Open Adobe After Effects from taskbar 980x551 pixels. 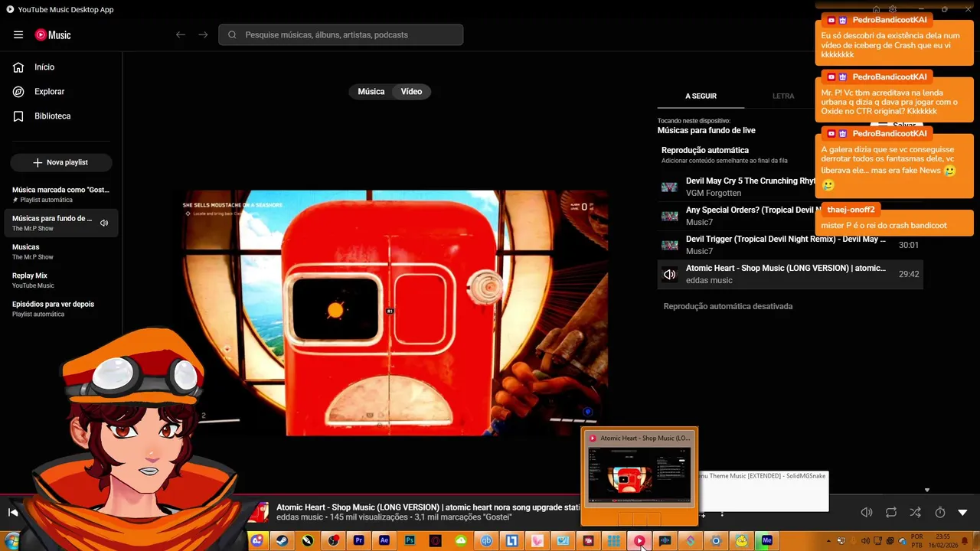coord(384,540)
